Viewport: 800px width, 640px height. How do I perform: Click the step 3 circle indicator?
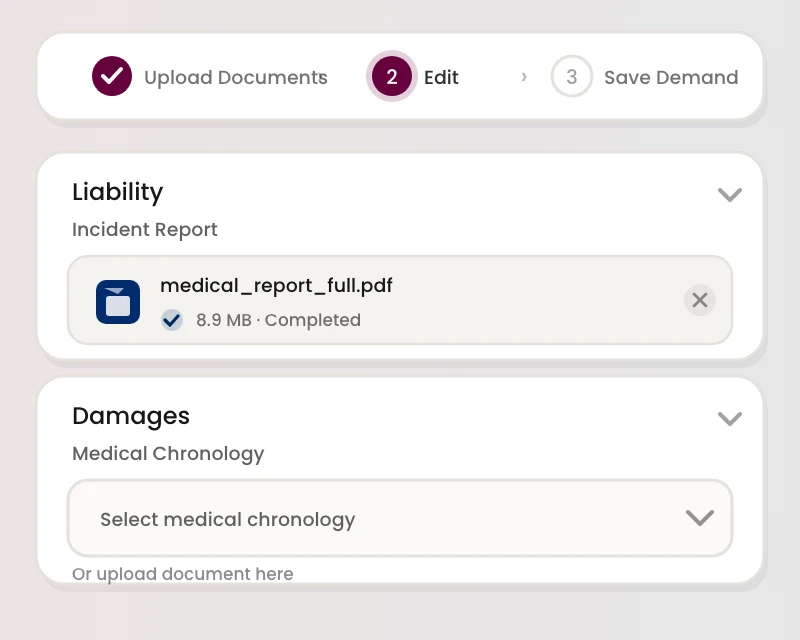pyautogui.click(x=571, y=77)
